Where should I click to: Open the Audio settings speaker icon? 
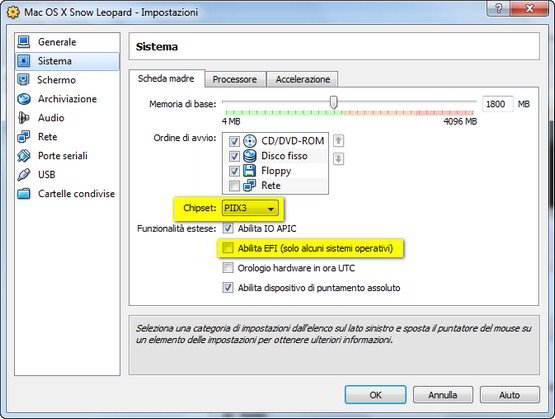point(24,117)
